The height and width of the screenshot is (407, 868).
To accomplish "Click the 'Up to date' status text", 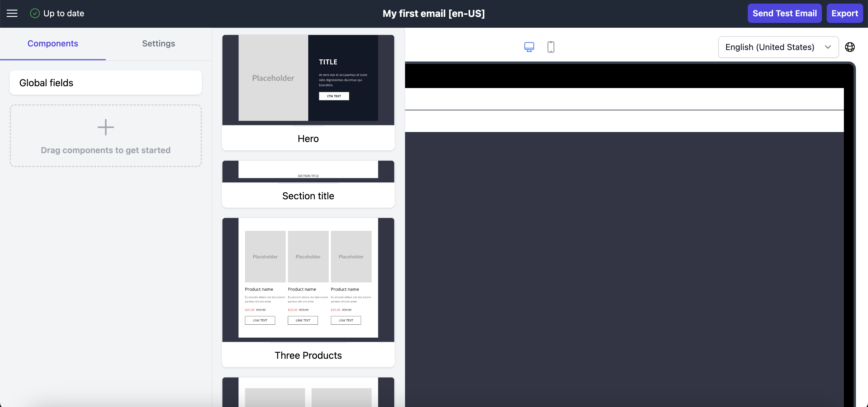I will [64, 14].
